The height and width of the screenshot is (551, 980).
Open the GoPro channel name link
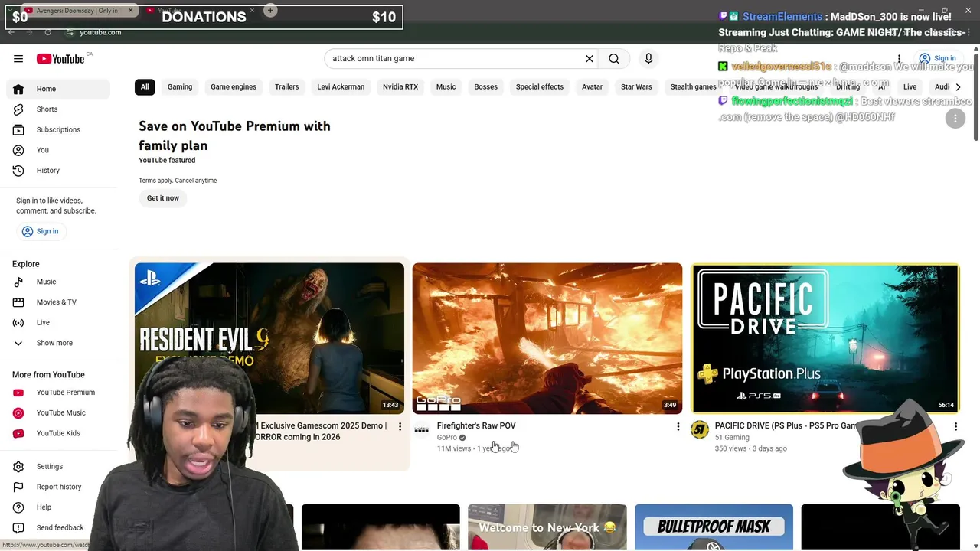[x=447, y=438]
